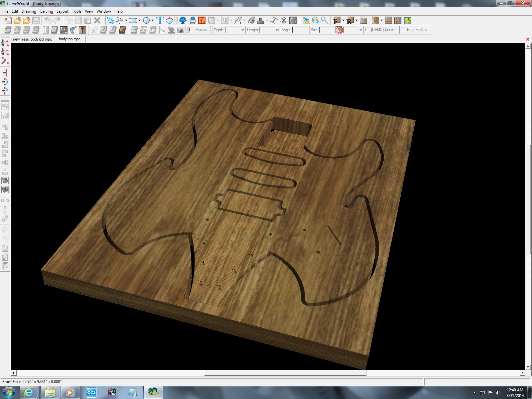Open the Carving menu
This screenshot has height=399, width=532.
pos(46,11)
